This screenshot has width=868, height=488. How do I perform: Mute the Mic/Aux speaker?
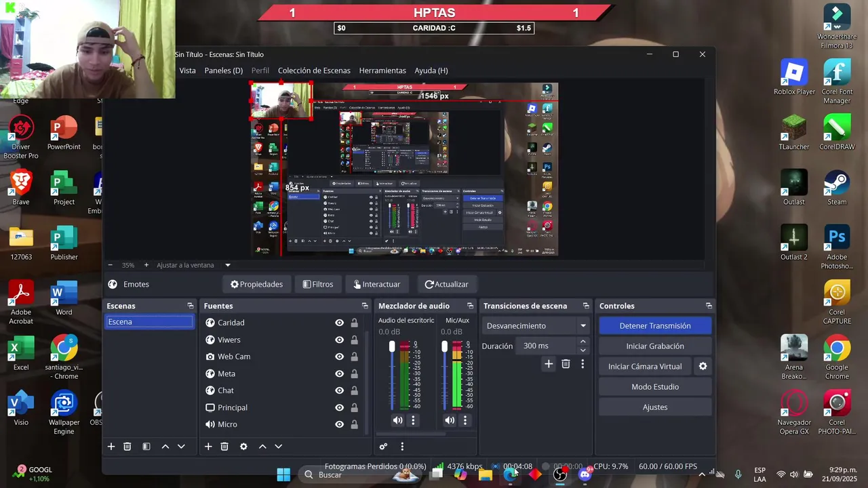pos(450,420)
